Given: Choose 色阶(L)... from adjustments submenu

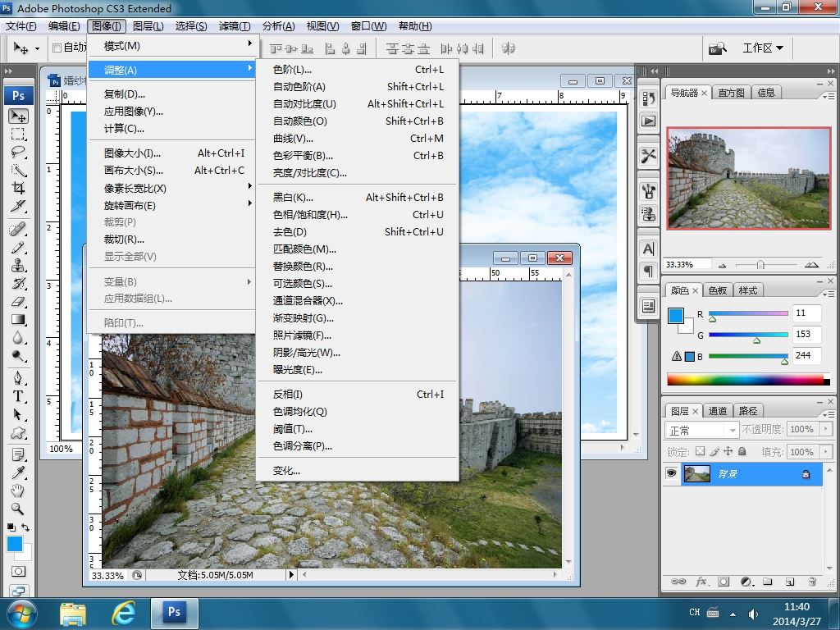Looking at the screenshot, I should pos(358,69).
